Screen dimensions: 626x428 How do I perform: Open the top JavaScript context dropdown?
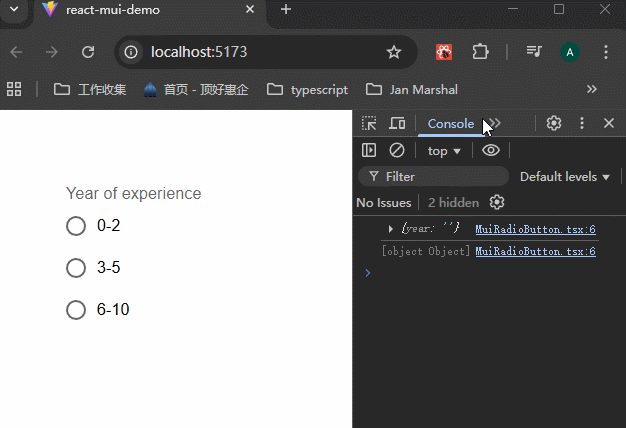(444, 151)
